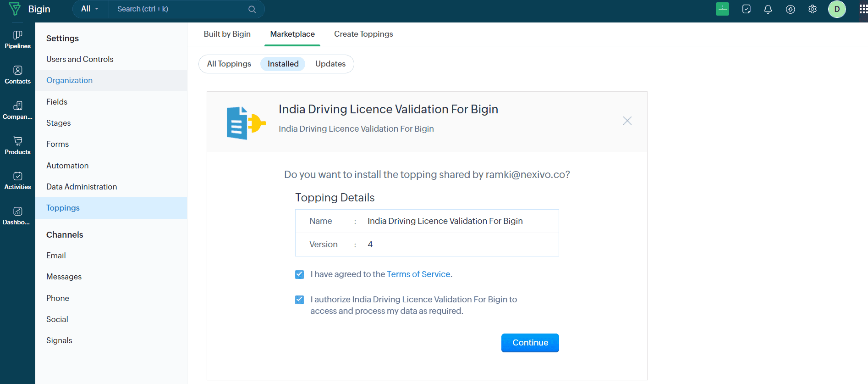Open Phone channel settings

coord(111,298)
